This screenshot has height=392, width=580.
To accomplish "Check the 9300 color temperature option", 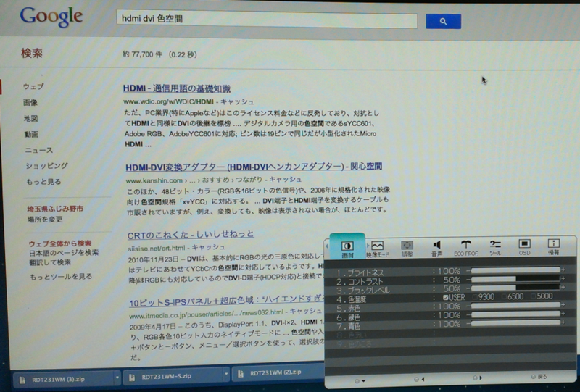I will (x=475, y=297).
